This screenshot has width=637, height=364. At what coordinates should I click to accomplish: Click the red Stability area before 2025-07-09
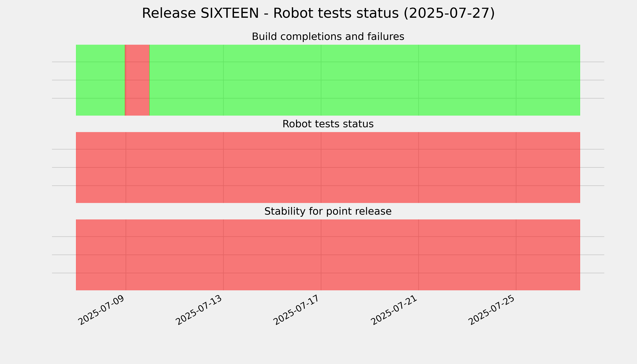101,255
